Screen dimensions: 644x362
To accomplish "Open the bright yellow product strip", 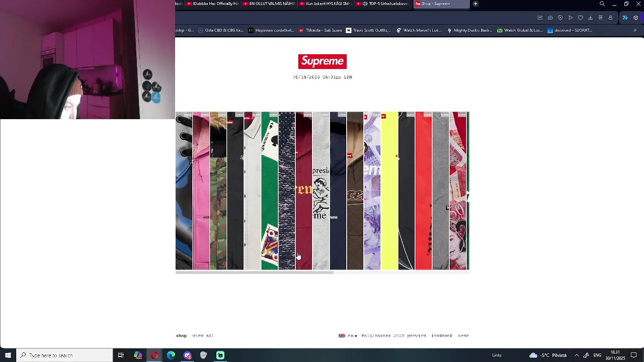I will click(389, 191).
